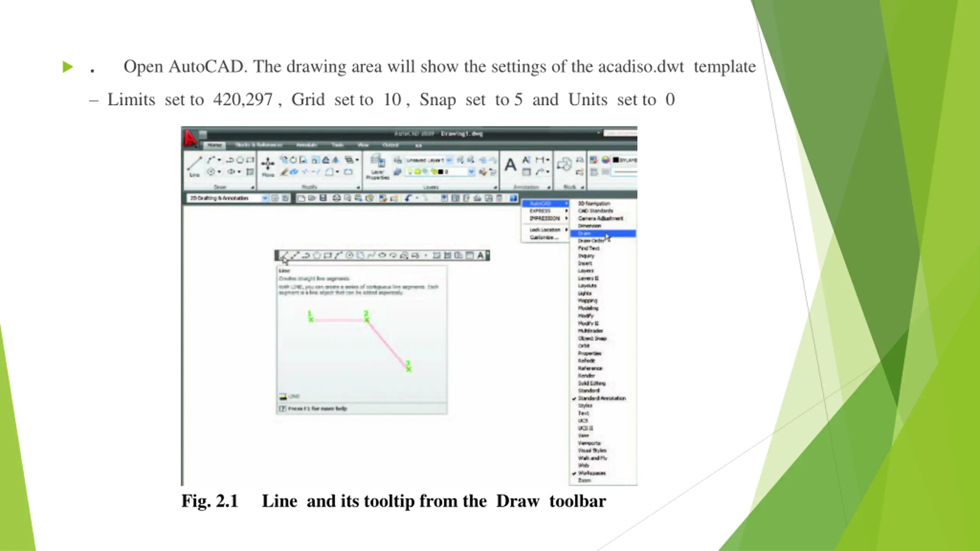Viewport: 980px width, 551px height.
Task: Click the Hatch icon in ribbon Draw panel
Action: [x=250, y=172]
